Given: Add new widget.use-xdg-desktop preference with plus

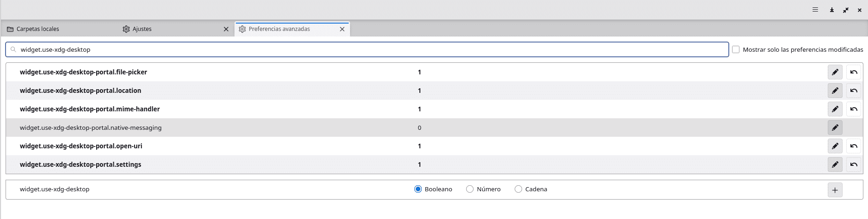Looking at the screenshot, I should click(x=835, y=190).
